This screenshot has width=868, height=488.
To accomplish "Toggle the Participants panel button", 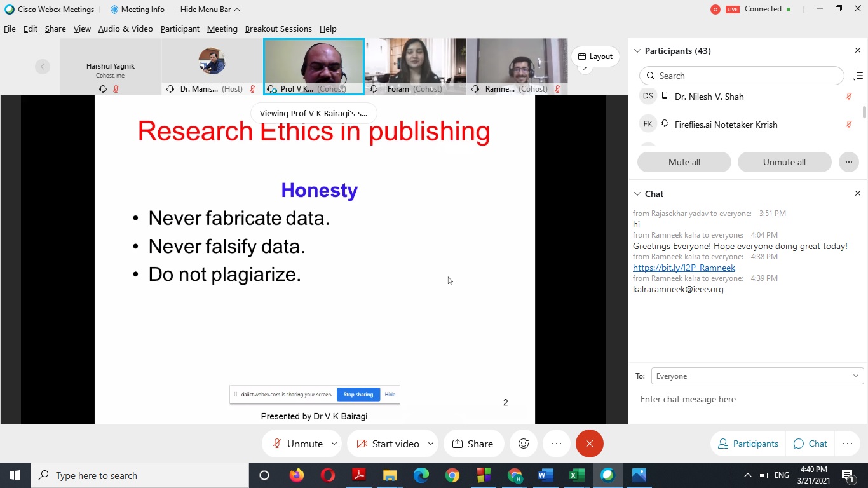I will [x=748, y=444].
